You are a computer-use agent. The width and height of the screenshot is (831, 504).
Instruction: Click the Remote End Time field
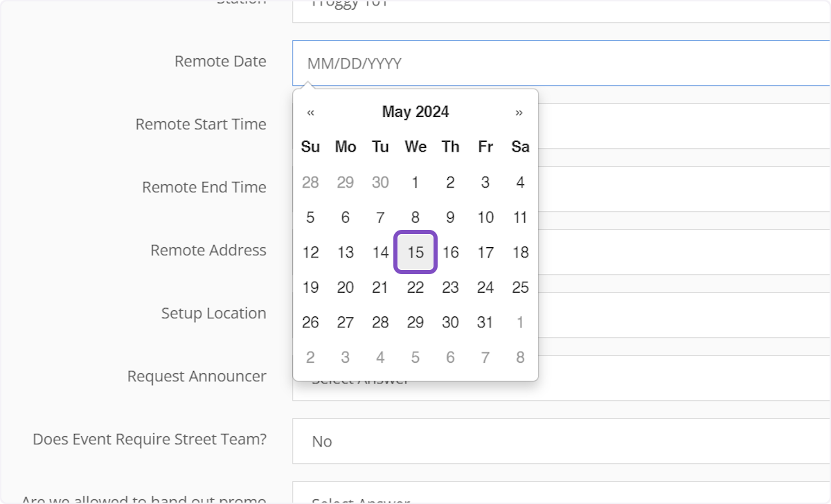point(658,188)
